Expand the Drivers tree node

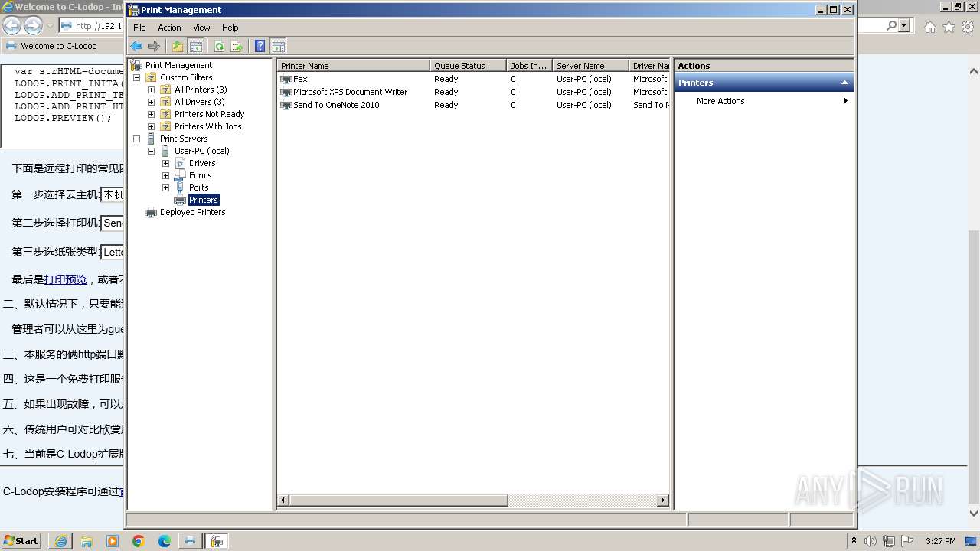[x=165, y=163]
